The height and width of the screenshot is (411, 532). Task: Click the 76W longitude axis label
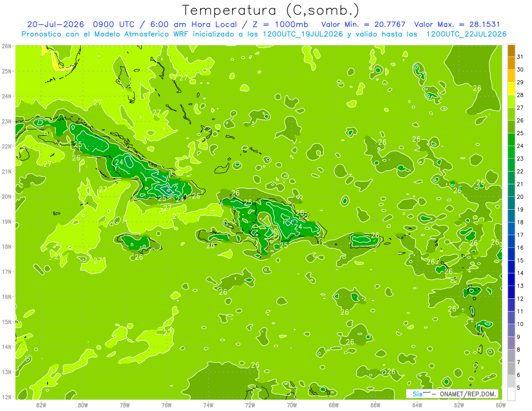point(167,405)
